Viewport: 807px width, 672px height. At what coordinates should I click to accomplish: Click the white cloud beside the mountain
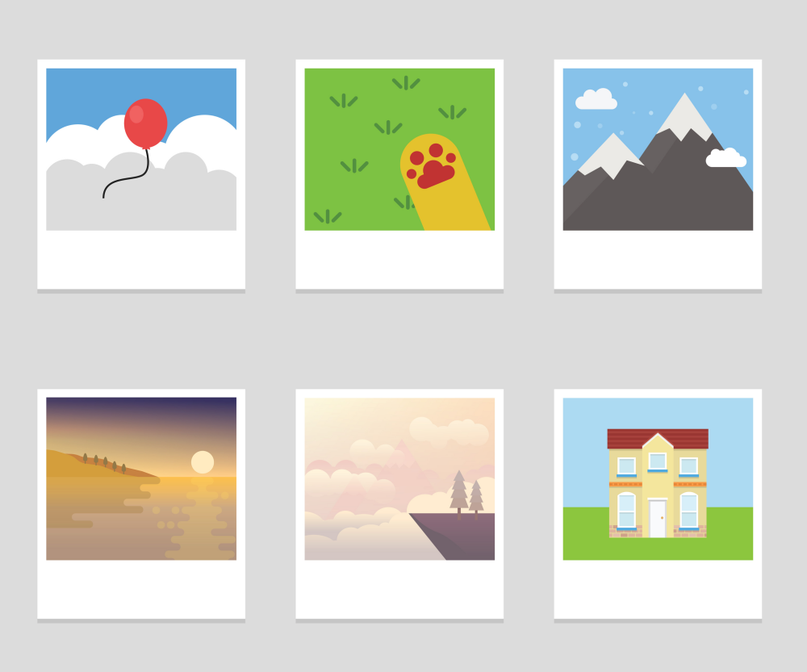725,157
